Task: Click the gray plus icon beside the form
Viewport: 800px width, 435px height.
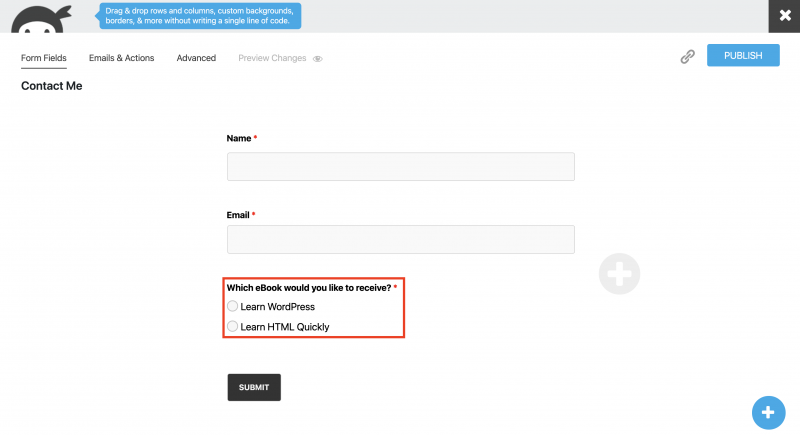Action: click(619, 274)
